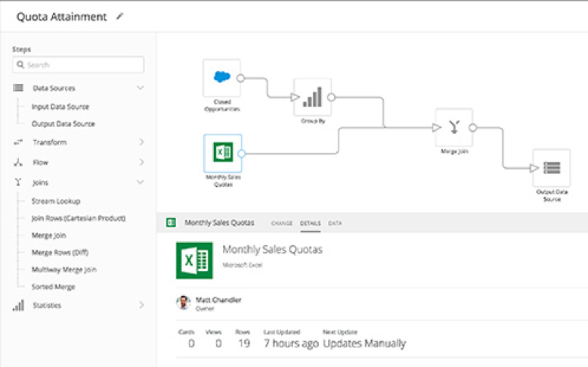Expand the Transform section
This screenshot has height=367, width=588.
click(141, 142)
